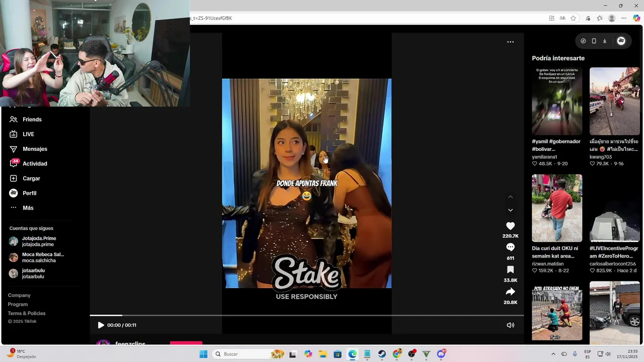The width and height of the screenshot is (644, 362).
Task: Open taskbar volume speaker icon
Action: (x=608, y=354)
